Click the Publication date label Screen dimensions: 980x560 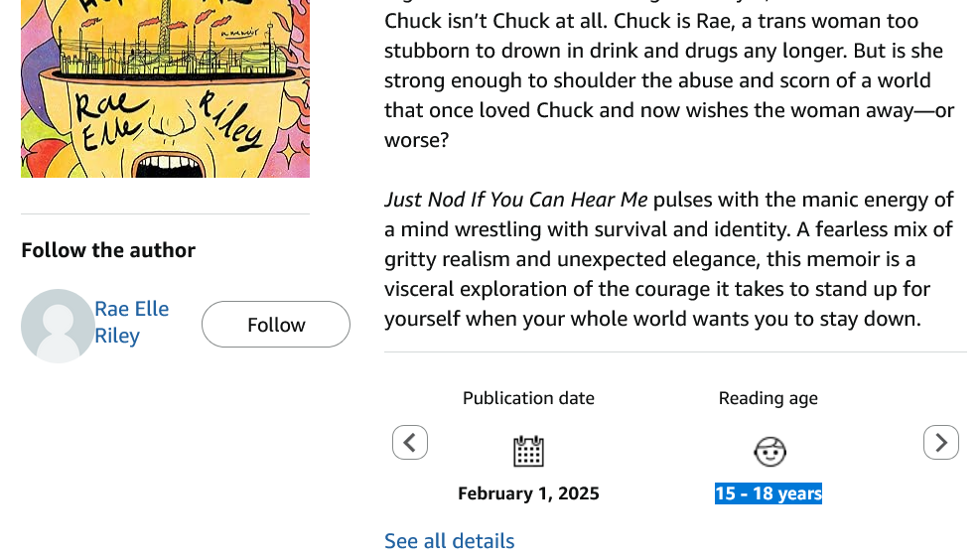click(528, 398)
